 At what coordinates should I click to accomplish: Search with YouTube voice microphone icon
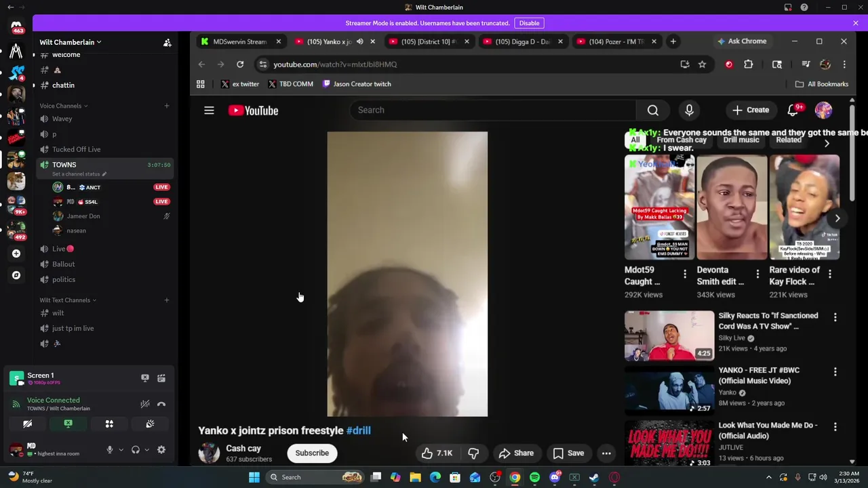689,110
